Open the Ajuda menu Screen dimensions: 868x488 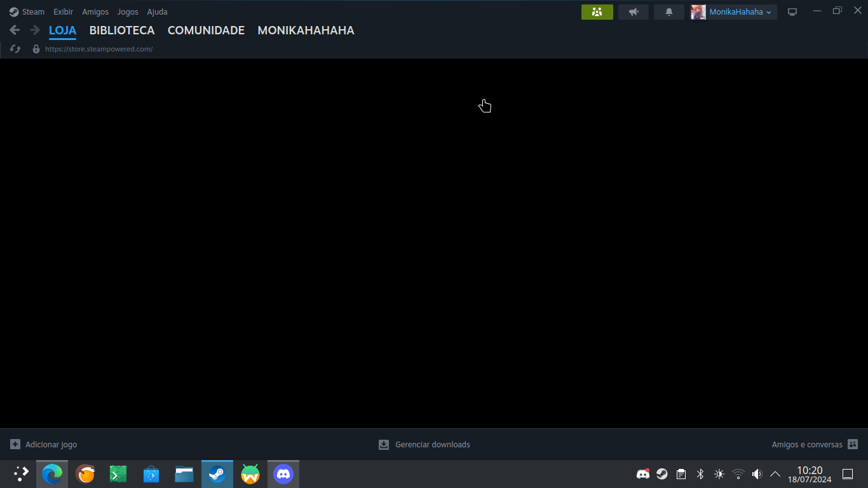click(x=157, y=12)
